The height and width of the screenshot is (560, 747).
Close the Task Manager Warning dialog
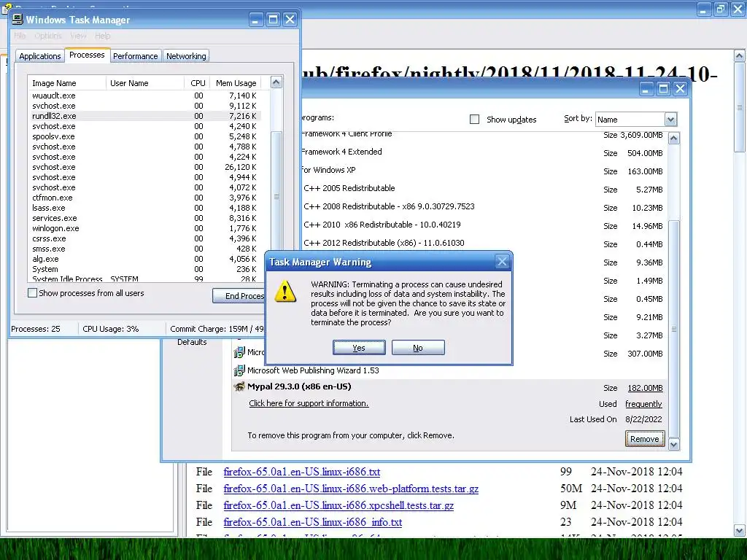point(502,262)
